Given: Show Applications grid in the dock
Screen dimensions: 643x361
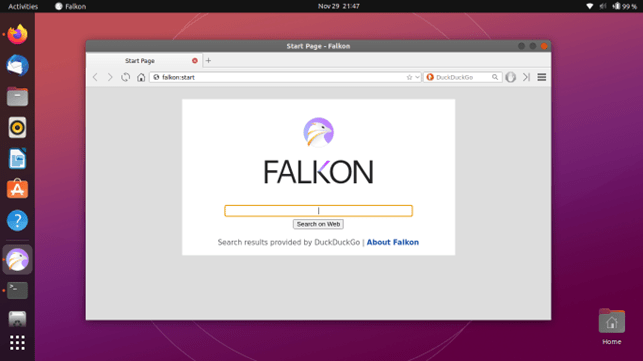Looking at the screenshot, I should [17, 343].
